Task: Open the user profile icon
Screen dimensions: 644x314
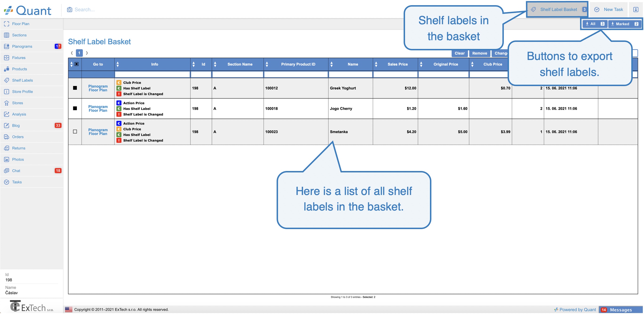Action: (636, 9)
